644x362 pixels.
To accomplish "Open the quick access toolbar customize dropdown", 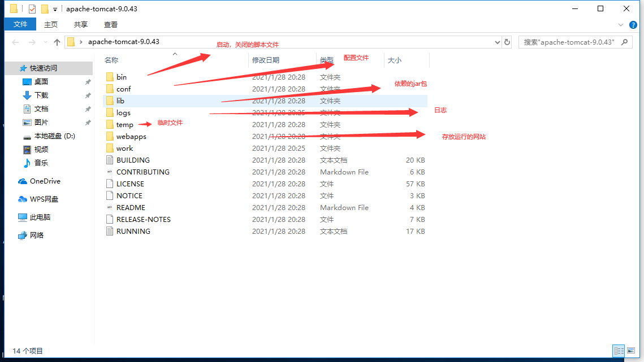I will (55, 9).
